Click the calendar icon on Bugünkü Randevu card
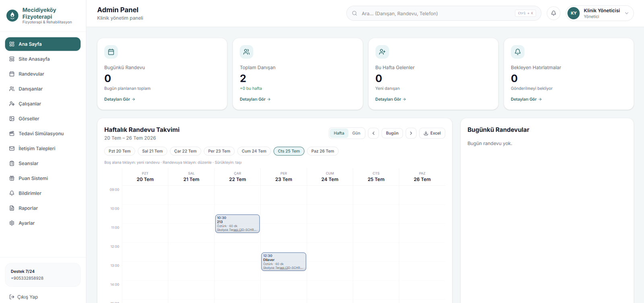 (111, 52)
